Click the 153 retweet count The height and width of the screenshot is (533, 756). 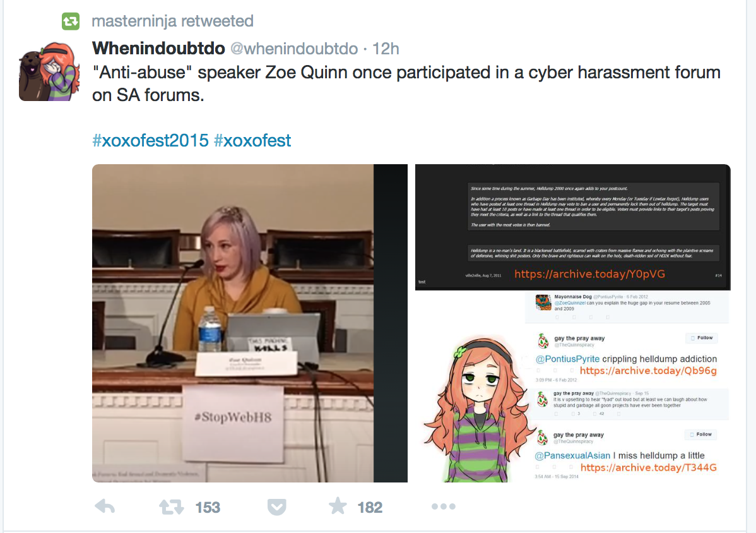click(x=208, y=508)
